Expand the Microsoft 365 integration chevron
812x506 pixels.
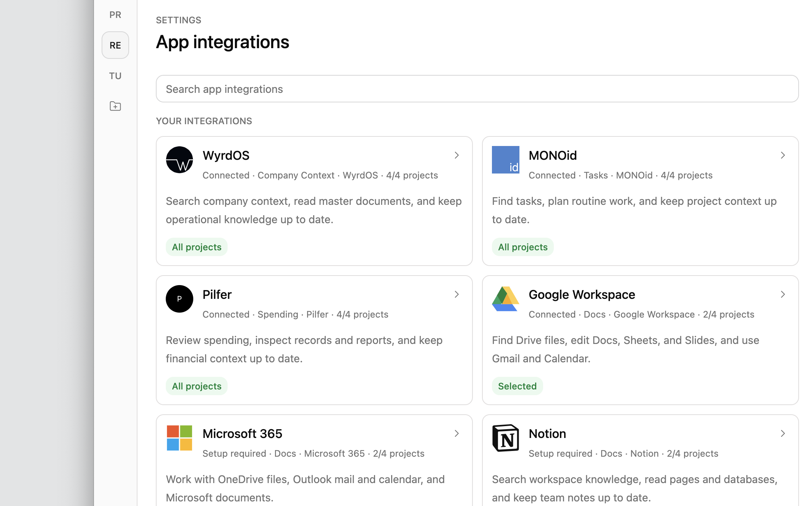point(457,433)
